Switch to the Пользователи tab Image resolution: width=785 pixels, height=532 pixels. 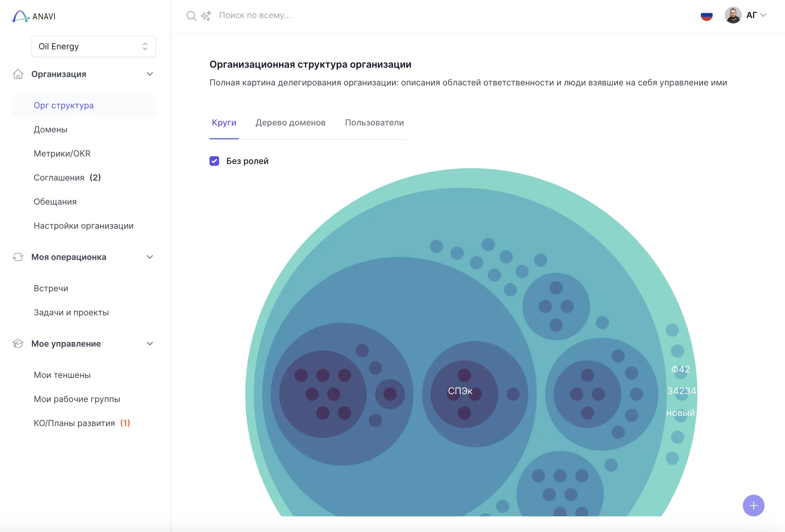point(374,122)
